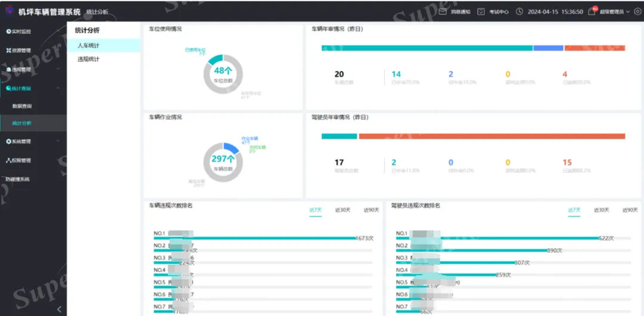Screen dimensions: 644x316
Task: Collapse the sidebar with the bottom arrow
Action: pos(58,309)
